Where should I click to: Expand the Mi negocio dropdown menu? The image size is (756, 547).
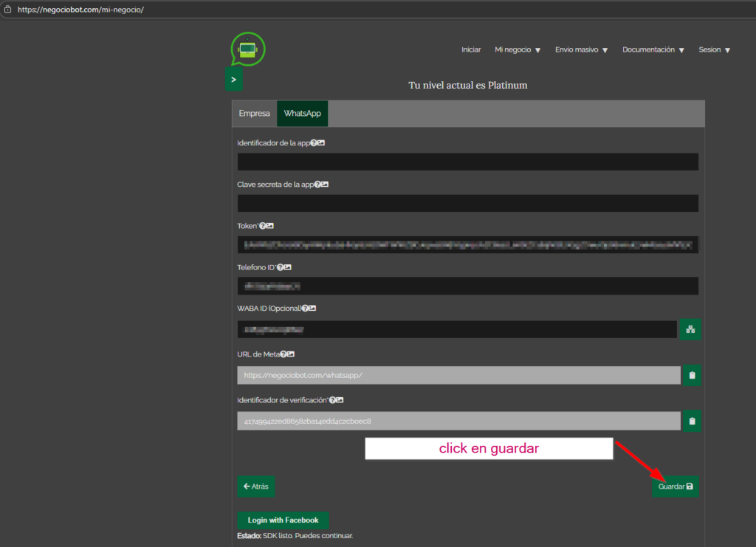518,50
